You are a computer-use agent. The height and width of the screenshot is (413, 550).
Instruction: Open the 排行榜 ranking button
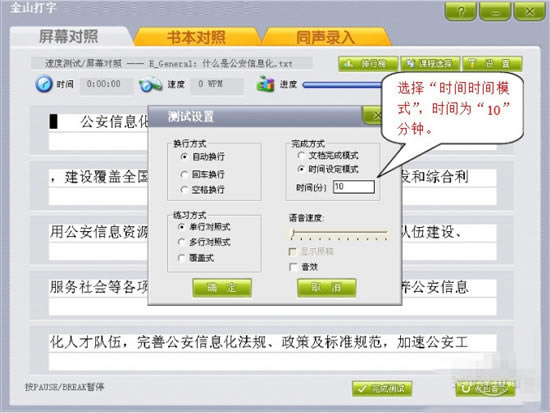tap(368, 64)
